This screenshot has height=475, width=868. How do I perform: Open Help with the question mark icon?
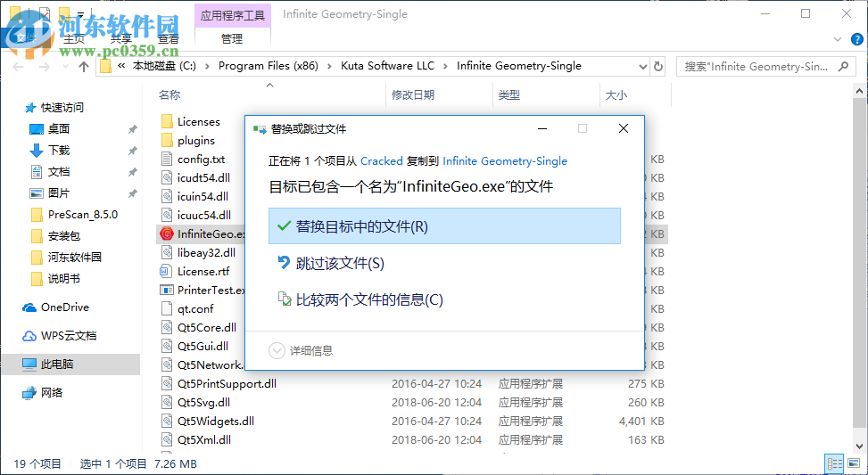(856, 39)
